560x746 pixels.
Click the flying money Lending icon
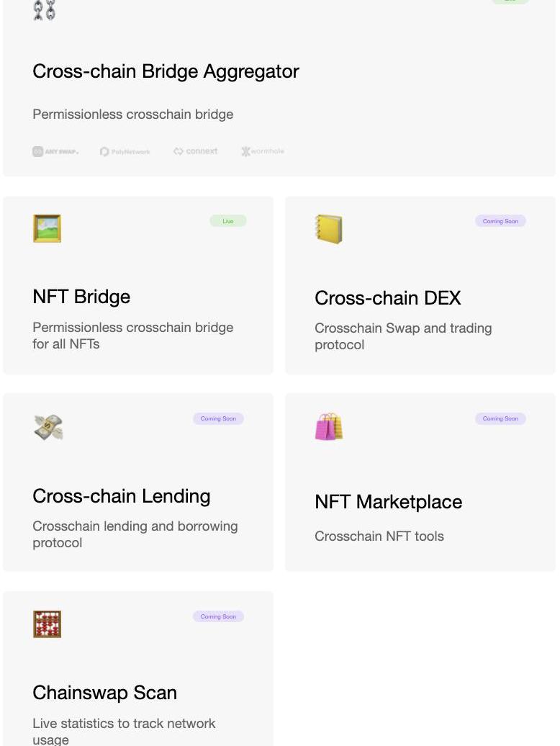pos(48,427)
